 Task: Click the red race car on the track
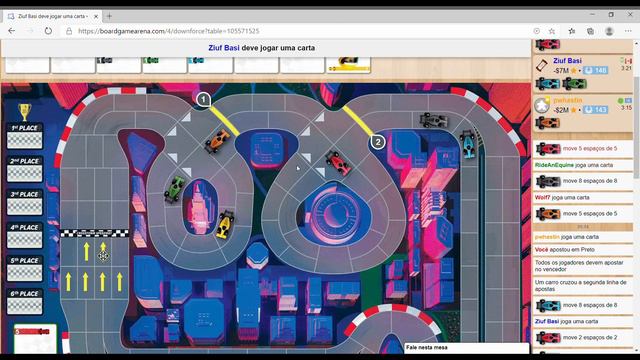338,163
